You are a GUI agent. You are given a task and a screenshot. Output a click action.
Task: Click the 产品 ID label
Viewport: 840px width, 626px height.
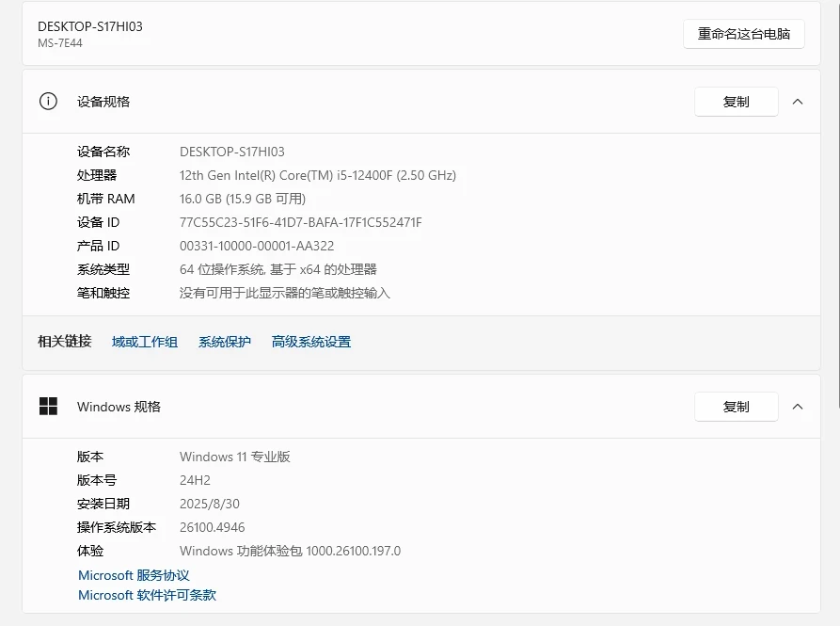(98, 246)
